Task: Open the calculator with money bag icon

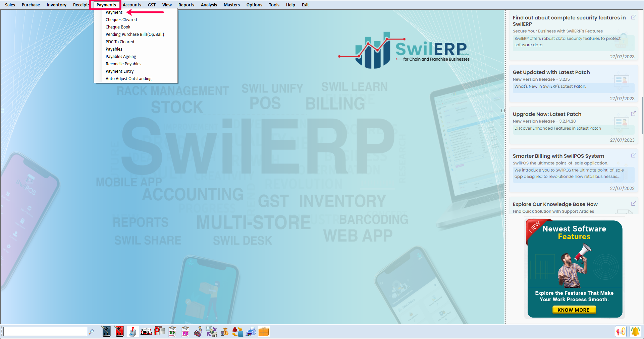Action: coord(225,331)
